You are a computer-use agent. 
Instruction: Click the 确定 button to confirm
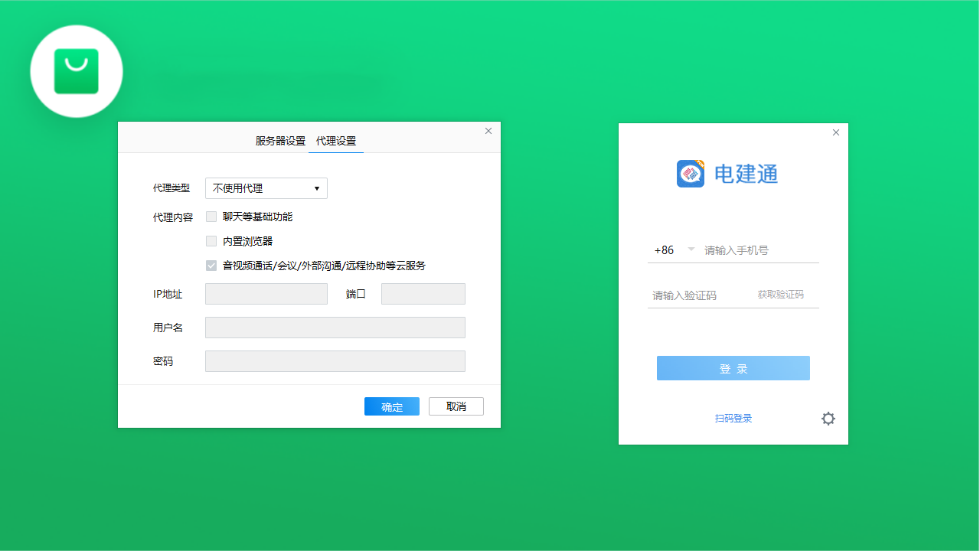click(391, 406)
